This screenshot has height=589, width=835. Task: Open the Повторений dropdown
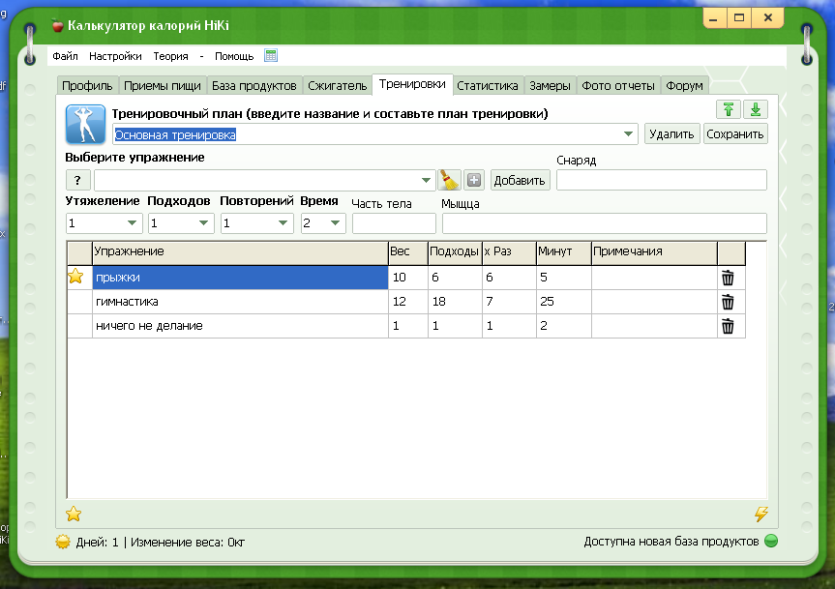(x=283, y=223)
